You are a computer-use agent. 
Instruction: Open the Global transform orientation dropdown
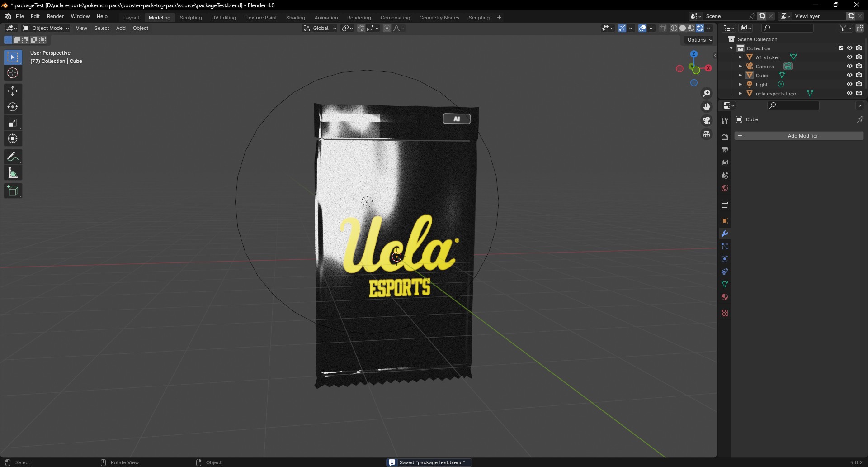(320, 28)
